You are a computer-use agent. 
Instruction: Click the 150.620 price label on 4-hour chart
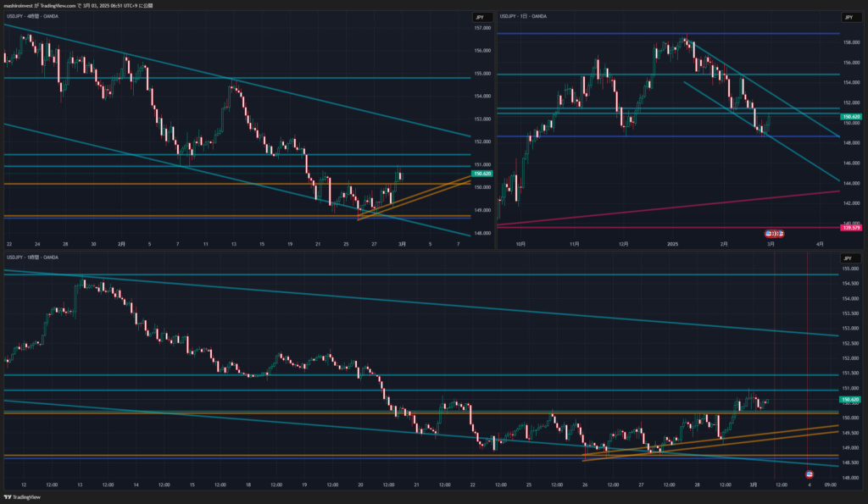481,174
